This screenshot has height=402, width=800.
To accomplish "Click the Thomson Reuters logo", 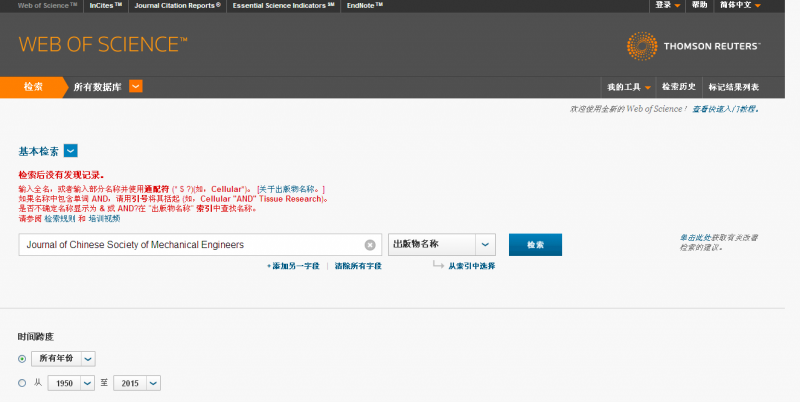I will pos(693,46).
